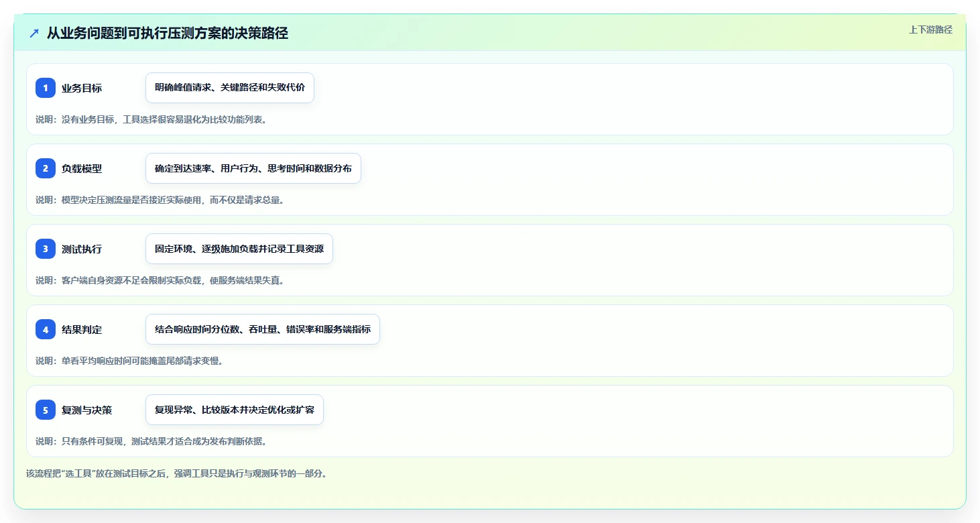This screenshot has height=523, width=980.
Task: Select the 业务目标 step label
Action: [82, 89]
